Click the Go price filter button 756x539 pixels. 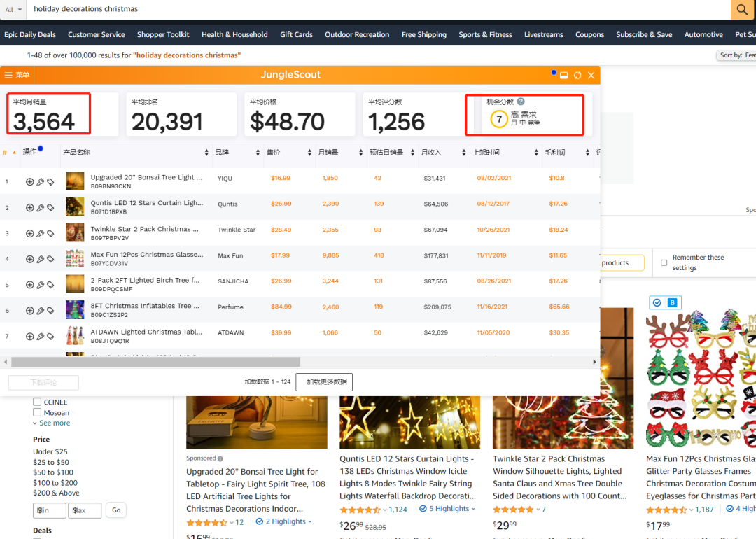[116, 510]
